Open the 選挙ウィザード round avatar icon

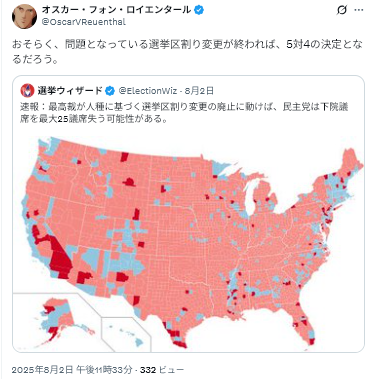click(27, 90)
